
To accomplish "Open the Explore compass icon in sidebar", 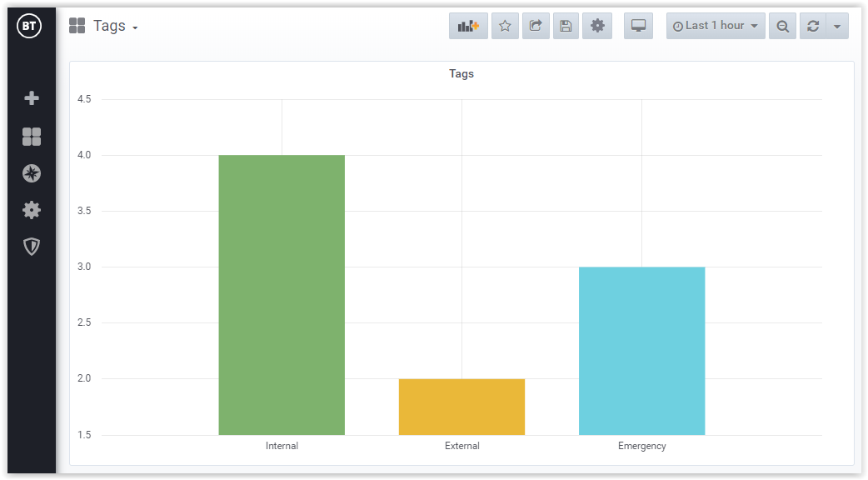I will (32, 173).
